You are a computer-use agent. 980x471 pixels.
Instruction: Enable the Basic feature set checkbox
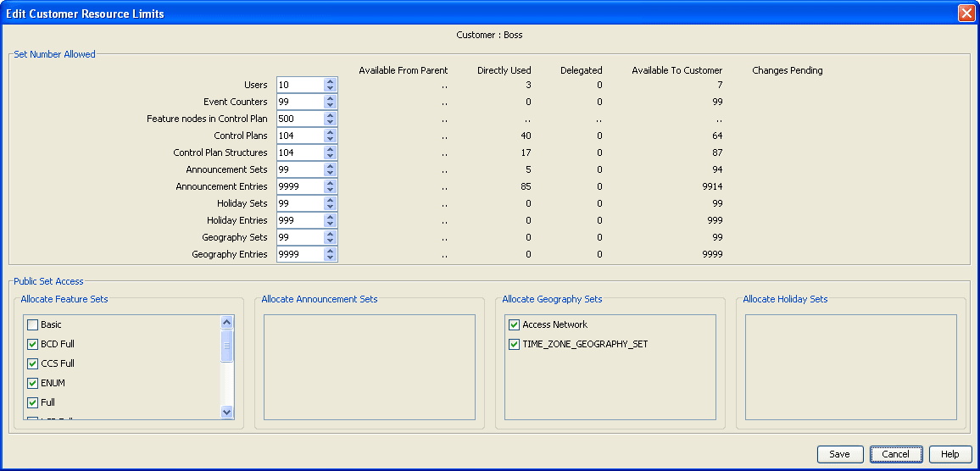point(32,324)
